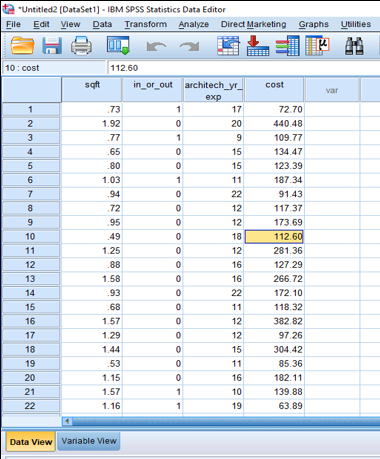Select row header 1

tap(31, 109)
